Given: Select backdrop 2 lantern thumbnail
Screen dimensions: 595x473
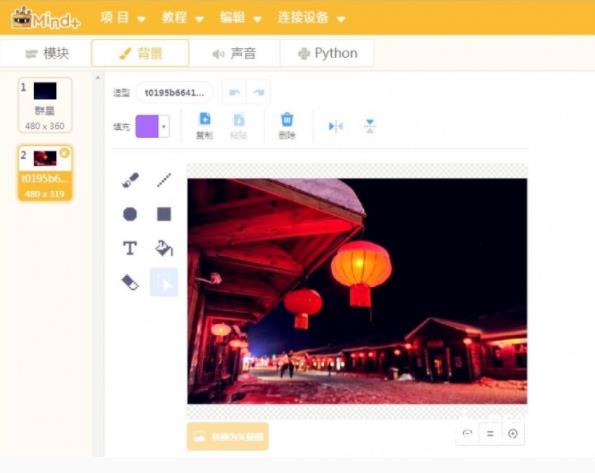Looking at the screenshot, I should [45, 173].
